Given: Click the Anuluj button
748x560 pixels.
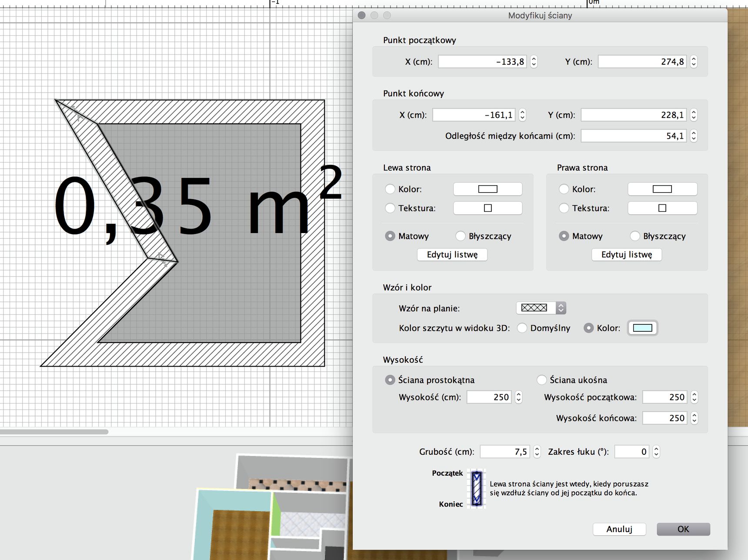Looking at the screenshot, I should pyautogui.click(x=619, y=529).
